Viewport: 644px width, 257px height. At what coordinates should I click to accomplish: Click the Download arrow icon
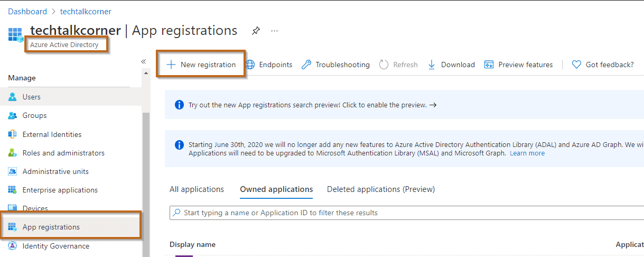click(x=432, y=65)
